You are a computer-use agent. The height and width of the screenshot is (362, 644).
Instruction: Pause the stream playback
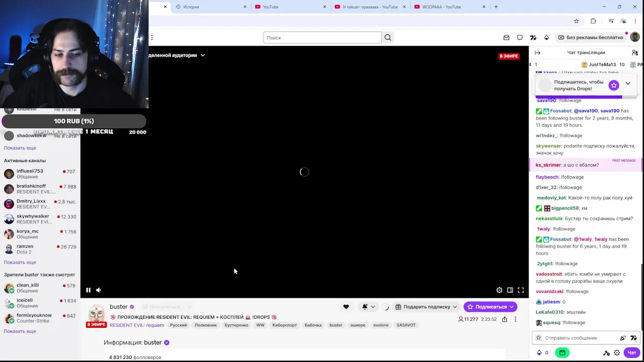(88, 290)
